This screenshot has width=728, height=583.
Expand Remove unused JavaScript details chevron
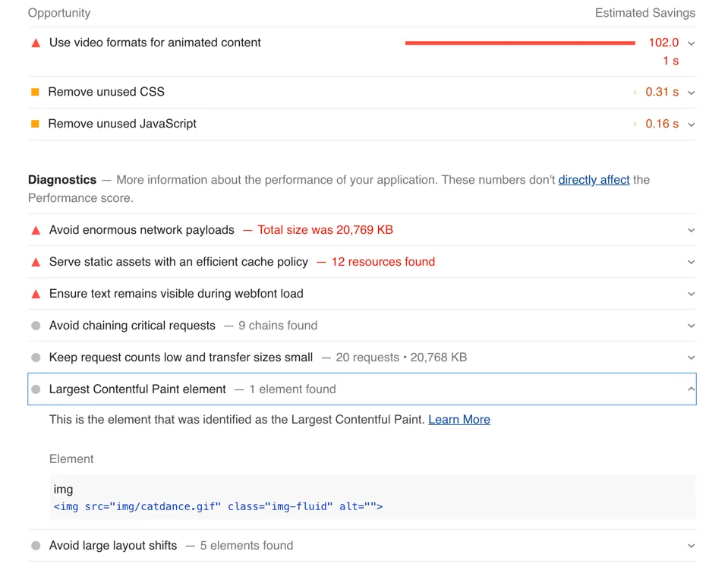(x=691, y=124)
